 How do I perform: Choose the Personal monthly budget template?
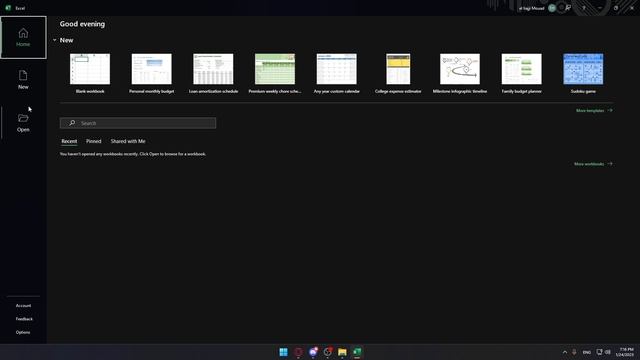point(151,73)
